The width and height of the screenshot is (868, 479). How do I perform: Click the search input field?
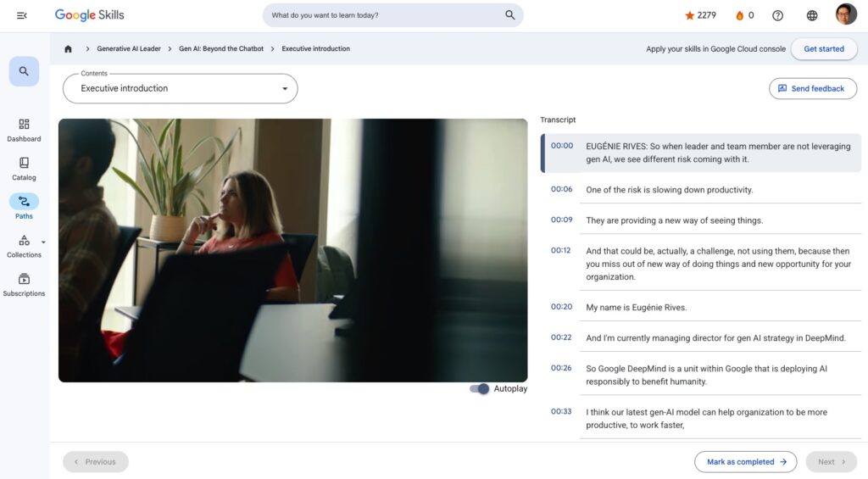click(x=386, y=15)
